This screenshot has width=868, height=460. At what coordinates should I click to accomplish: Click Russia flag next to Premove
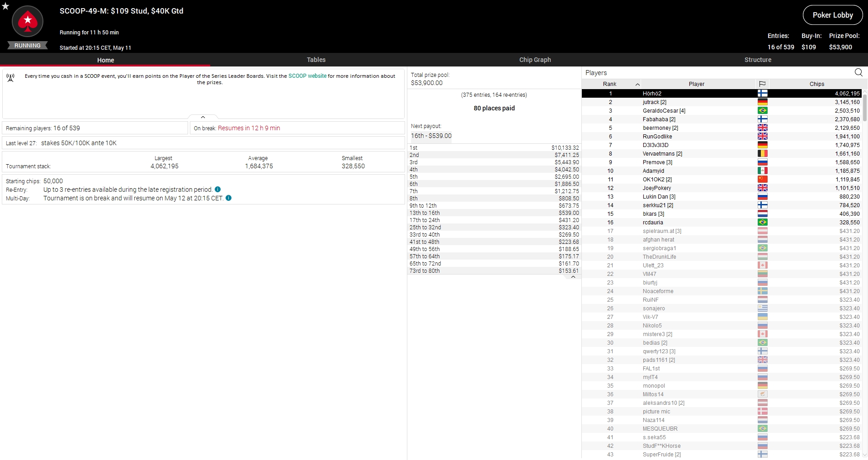pyautogui.click(x=763, y=162)
